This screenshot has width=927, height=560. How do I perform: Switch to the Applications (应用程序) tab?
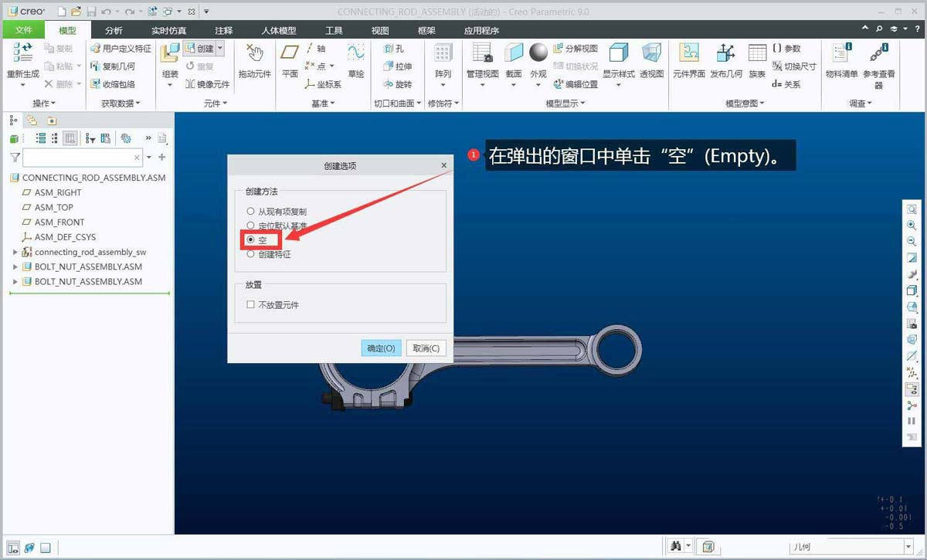[x=481, y=30]
